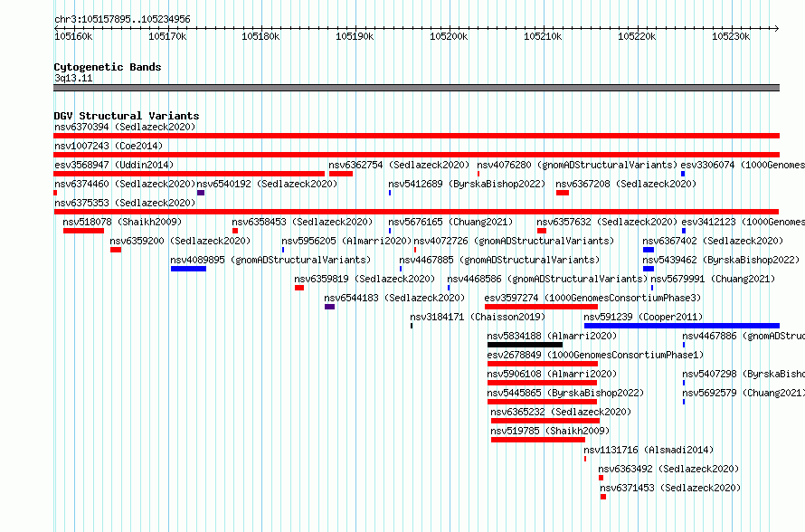Click the red nsv518078 (Shaikh2009) bar
Screen dimensions: 805x532
pyautogui.click(x=84, y=231)
